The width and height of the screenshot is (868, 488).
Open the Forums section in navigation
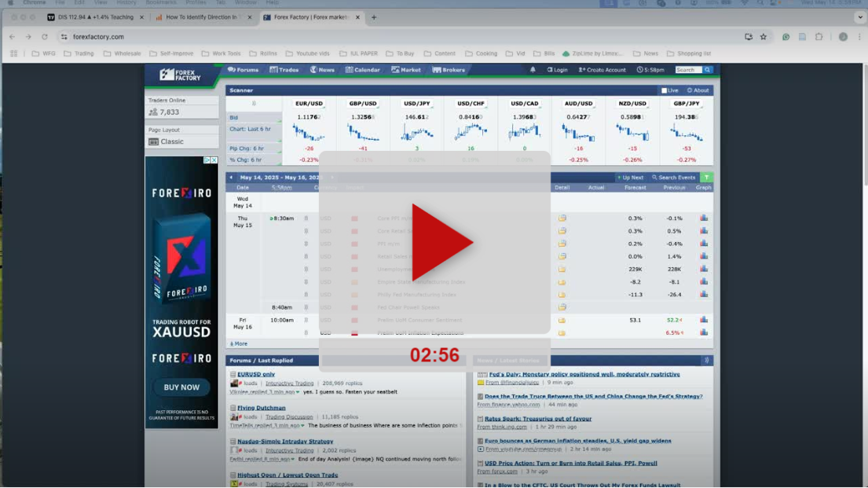click(243, 70)
